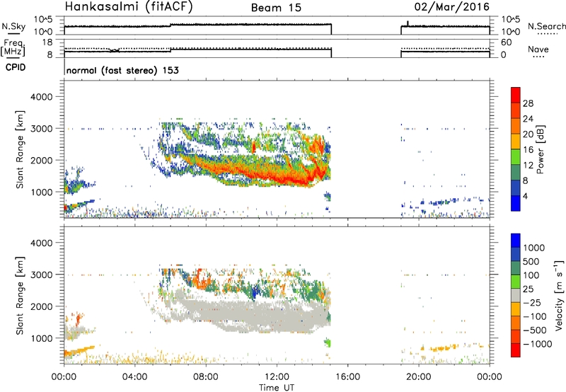Click "Slant Range [km]" label of velocity panel
566x392 pixels.
coord(20,295)
